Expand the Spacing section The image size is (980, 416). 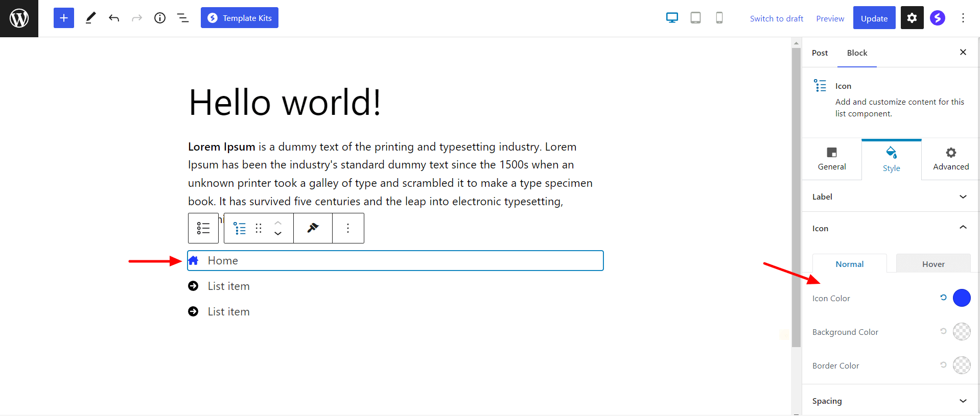click(891, 401)
